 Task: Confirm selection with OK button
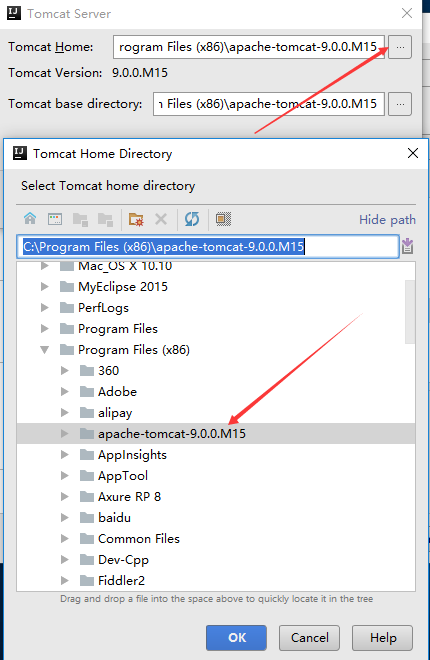coord(236,638)
